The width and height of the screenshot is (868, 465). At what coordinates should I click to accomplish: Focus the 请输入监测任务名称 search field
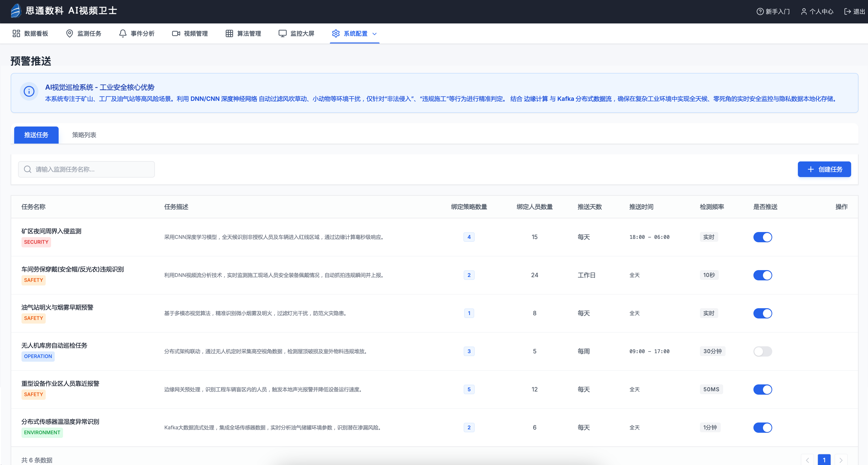tap(91, 169)
